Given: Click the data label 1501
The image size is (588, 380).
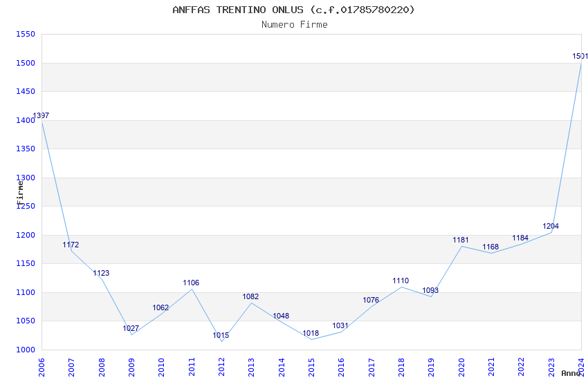Looking at the screenshot, I should [580, 56].
